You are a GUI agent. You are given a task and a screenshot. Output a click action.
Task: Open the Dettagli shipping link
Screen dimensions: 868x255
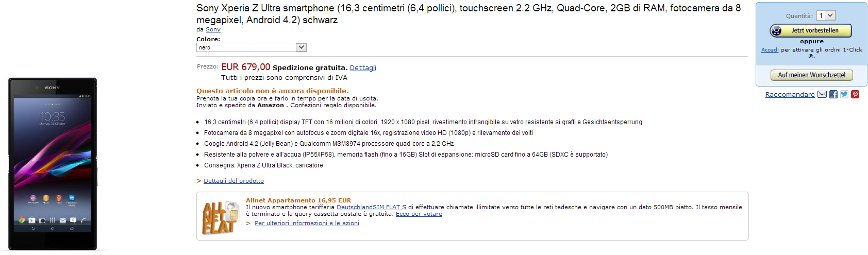(x=363, y=68)
